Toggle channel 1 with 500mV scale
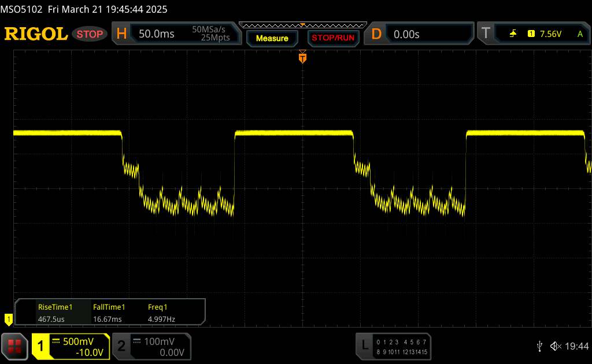This screenshot has width=592, height=364. click(71, 346)
